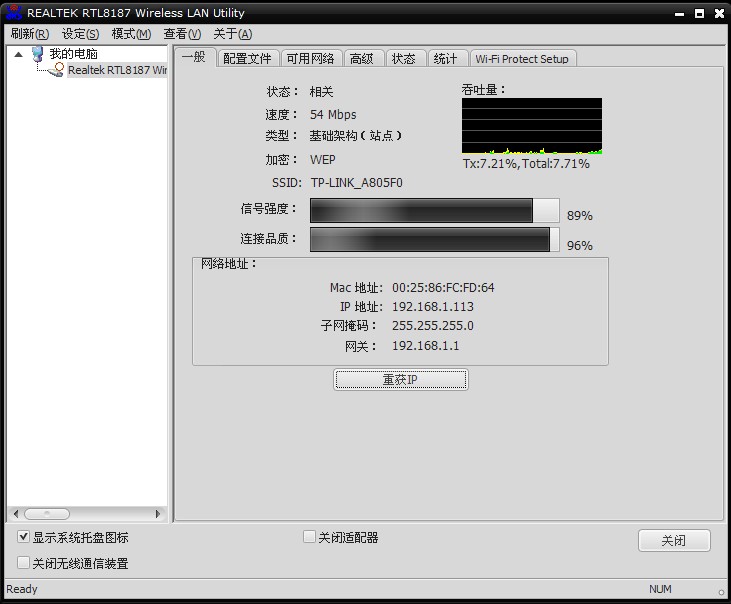Switch to the 状态 tab
The width and height of the screenshot is (731, 604).
tap(404, 59)
